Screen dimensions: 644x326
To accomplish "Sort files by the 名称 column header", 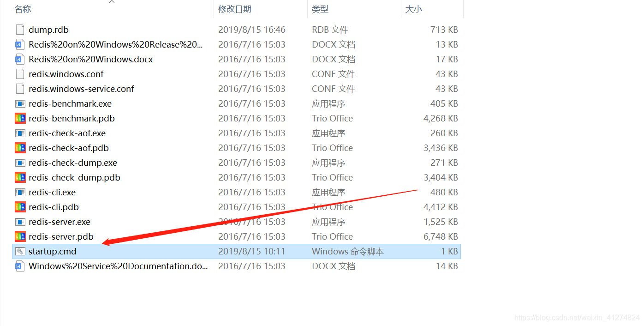I will click(x=23, y=9).
